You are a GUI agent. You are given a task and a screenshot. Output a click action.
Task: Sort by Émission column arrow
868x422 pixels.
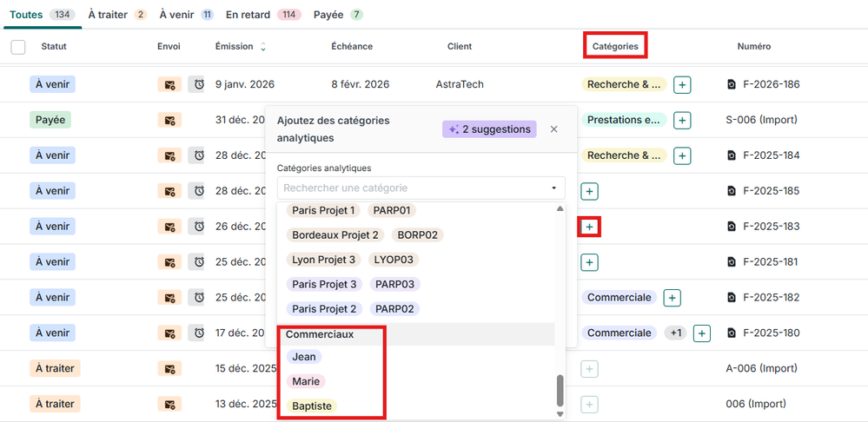263,47
